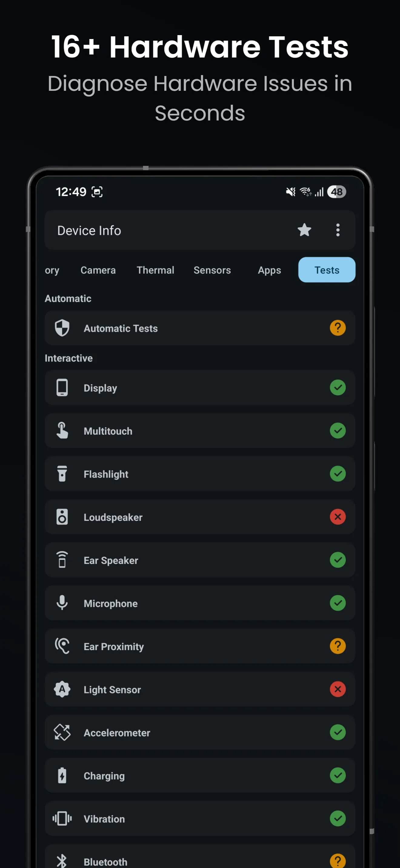Select the Display test icon

(x=62, y=388)
